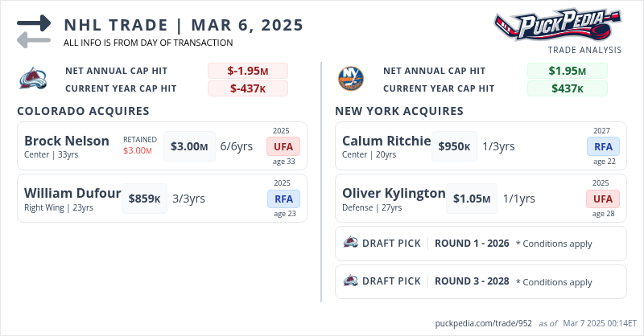Click Brock Nelson's $3.00M cap hit
The width and height of the screenshot is (644, 336).
(x=189, y=146)
